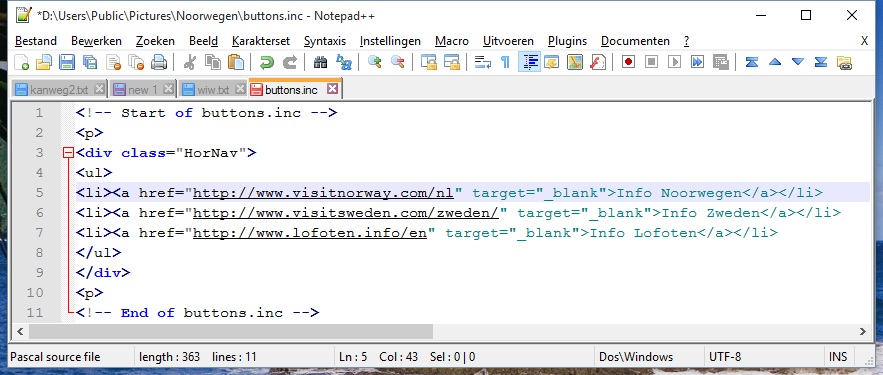Play back the recorded macro
The height and width of the screenshot is (375, 883).
[675, 61]
